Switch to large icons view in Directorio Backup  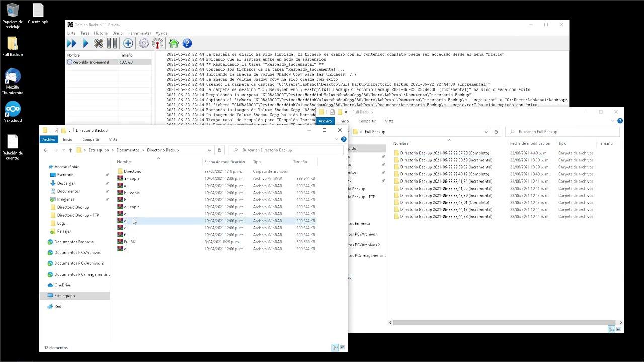(x=343, y=347)
